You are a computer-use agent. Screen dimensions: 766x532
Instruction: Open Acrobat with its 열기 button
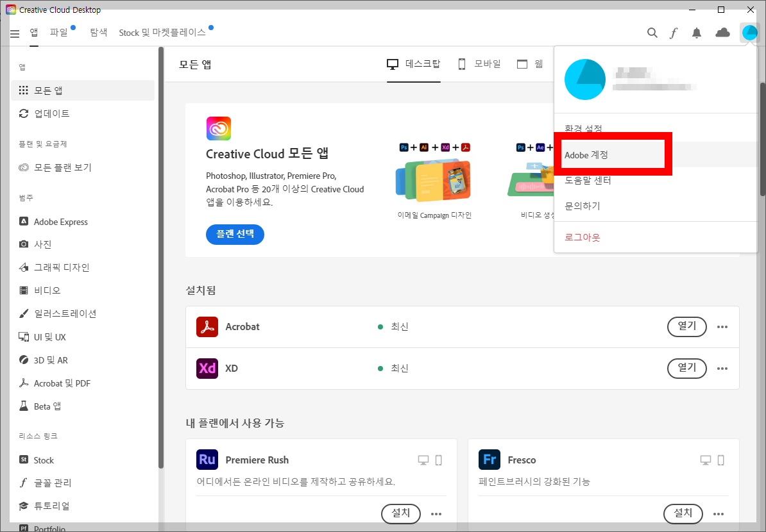click(x=686, y=326)
